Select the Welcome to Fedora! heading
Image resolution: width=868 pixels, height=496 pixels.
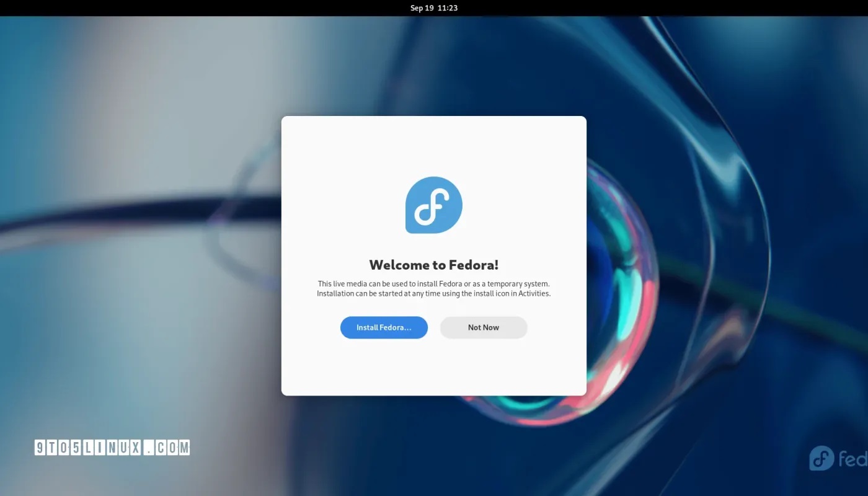434,265
